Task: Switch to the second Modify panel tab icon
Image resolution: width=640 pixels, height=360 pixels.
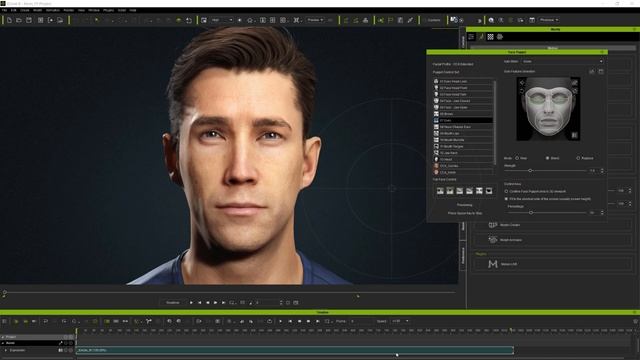Action: 481,37
